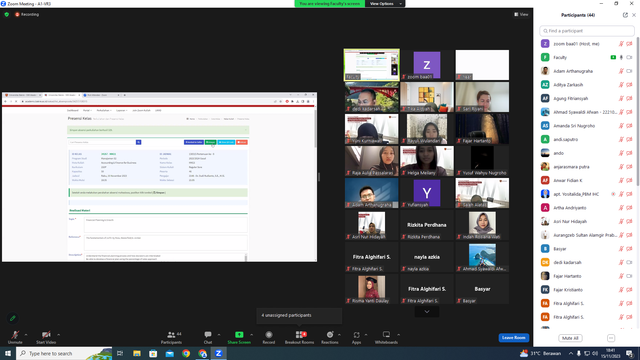Expand video options arrow next to Start Video
Screen dimensions: 640x360
58,335
